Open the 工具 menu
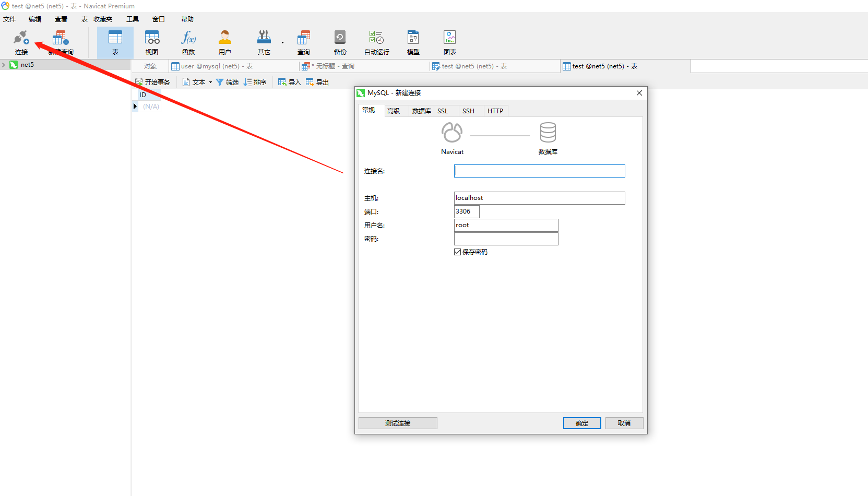 (133, 19)
